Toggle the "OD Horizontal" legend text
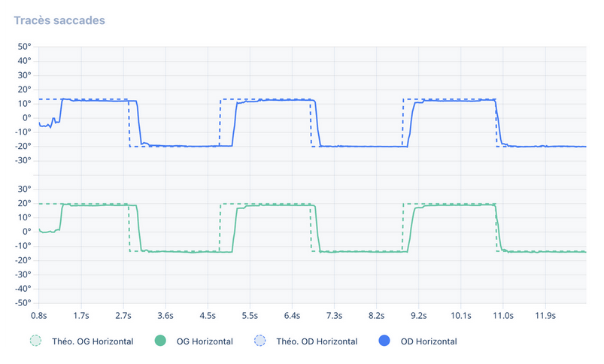Image resolution: width=604 pixels, height=364 pixels. (x=429, y=341)
